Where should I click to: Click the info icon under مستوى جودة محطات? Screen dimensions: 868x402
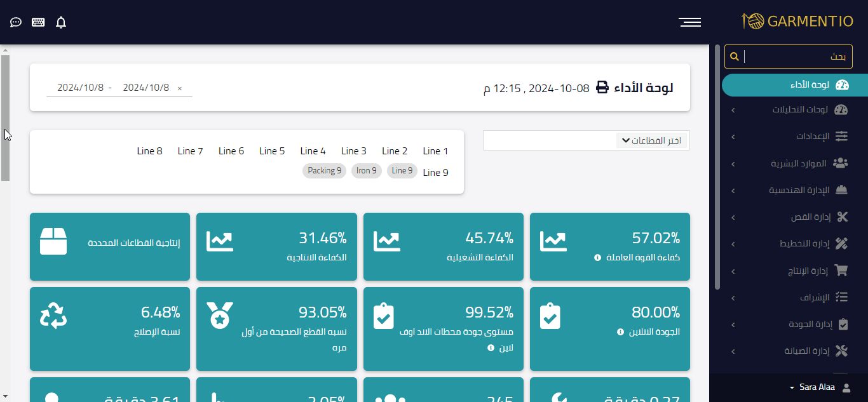(x=491, y=348)
